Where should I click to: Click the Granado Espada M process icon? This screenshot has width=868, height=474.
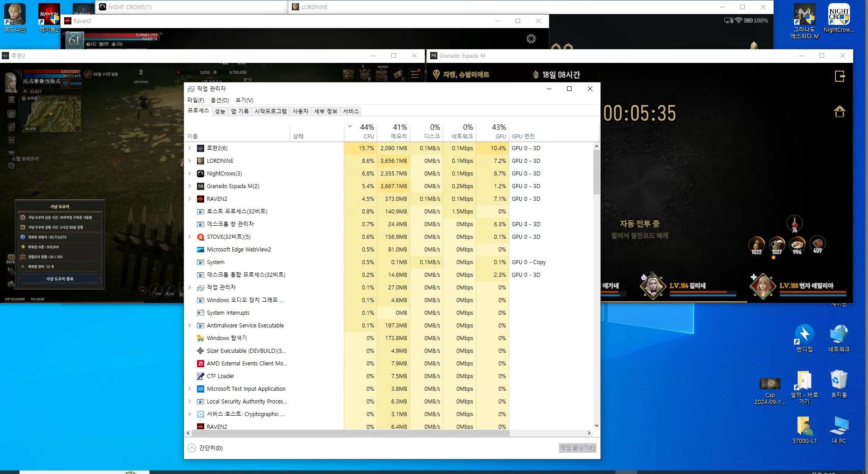(201, 186)
